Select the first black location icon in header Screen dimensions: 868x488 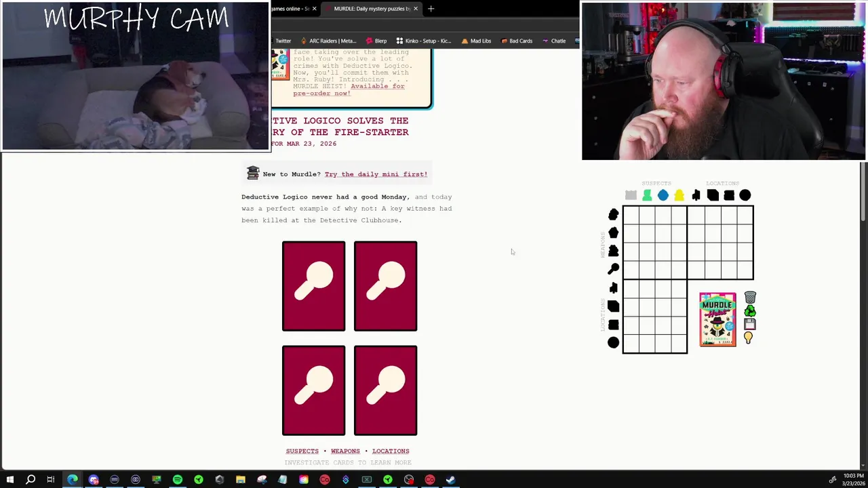click(x=696, y=195)
